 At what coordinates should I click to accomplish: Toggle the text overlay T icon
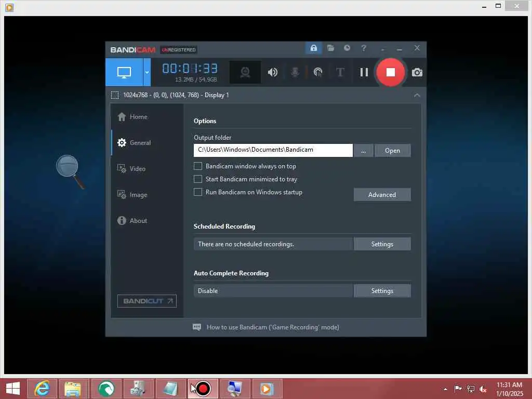(x=340, y=72)
